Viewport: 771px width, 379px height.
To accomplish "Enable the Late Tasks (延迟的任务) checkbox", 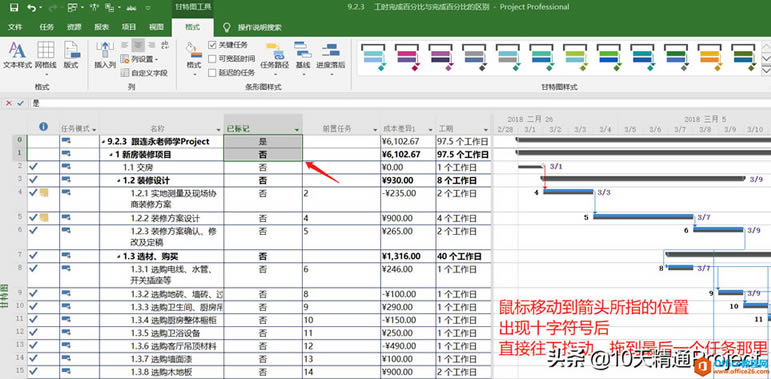I will (x=212, y=73).
